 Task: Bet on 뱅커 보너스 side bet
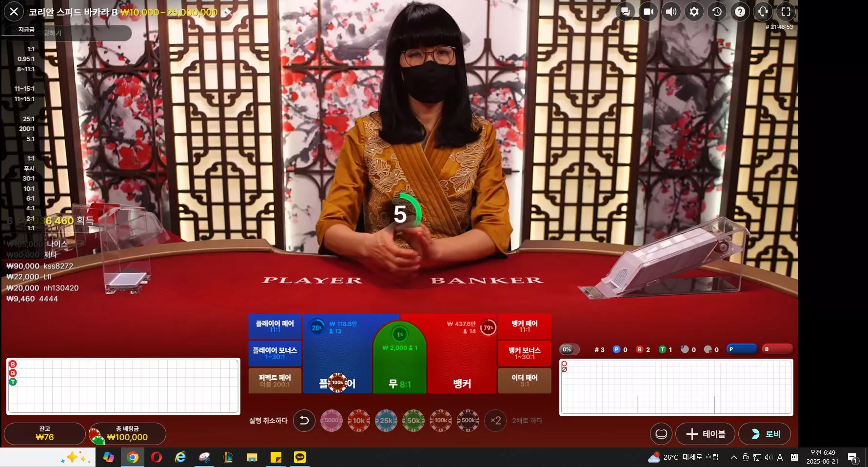[525, 353]
